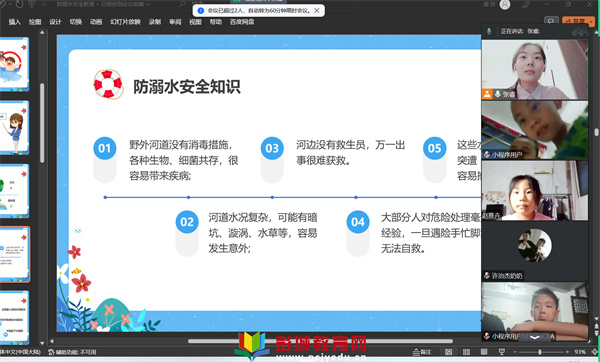The image size is (600, 362).
Task: Expand the file name save-location dropdown
Action: (x=148, y=5)
